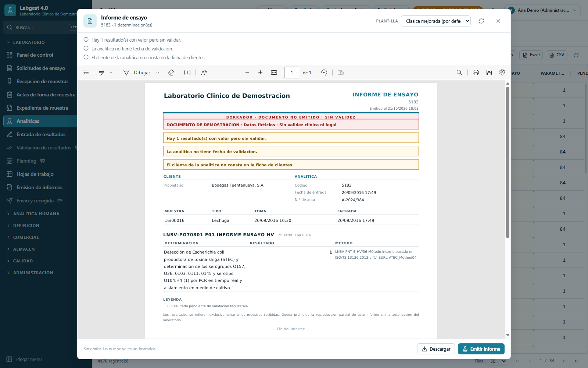Zoom out of the report with the minus icon
588x368 pixels.
(x=247, y=72)
